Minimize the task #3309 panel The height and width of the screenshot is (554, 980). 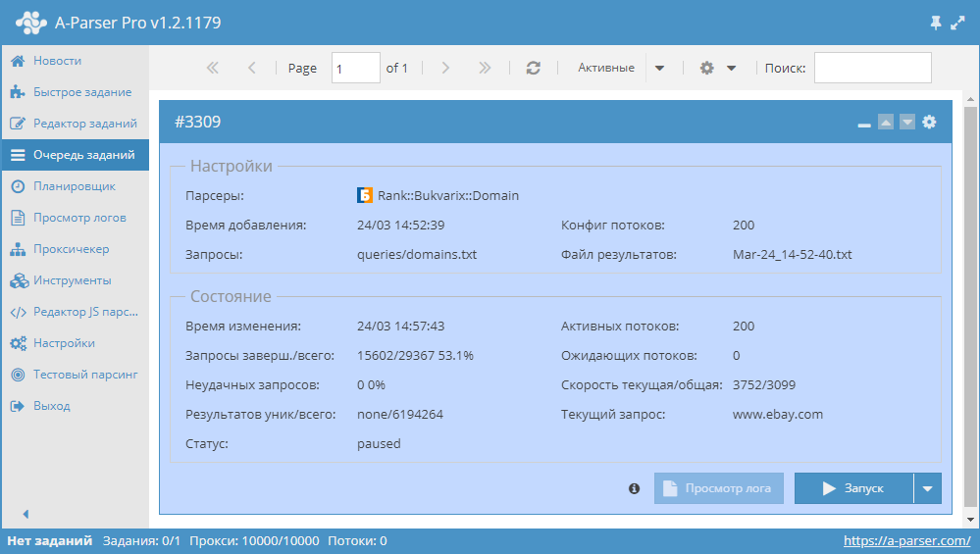tap(864, 124)
